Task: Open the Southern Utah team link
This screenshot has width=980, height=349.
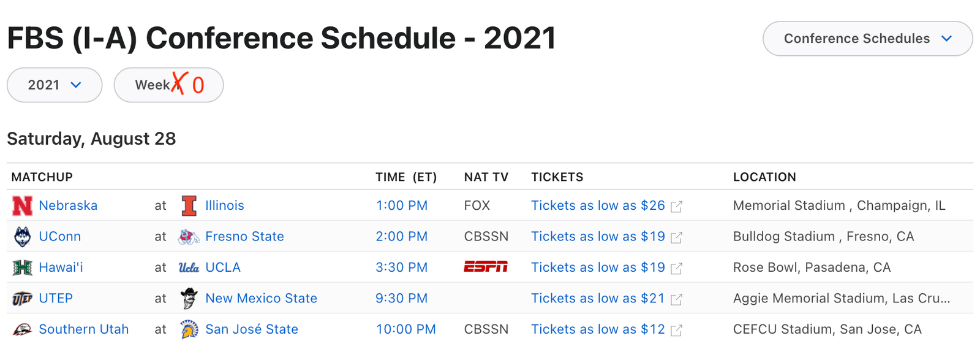Action: pos(84,329)
